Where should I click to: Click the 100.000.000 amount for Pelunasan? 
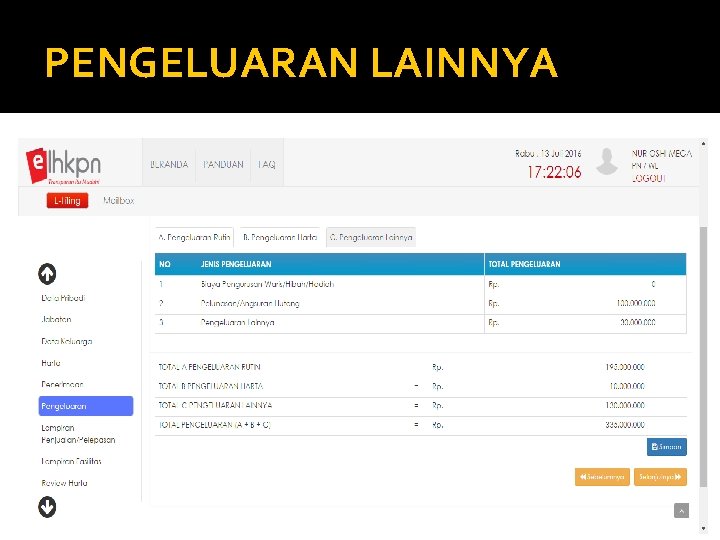coord(636,304)
